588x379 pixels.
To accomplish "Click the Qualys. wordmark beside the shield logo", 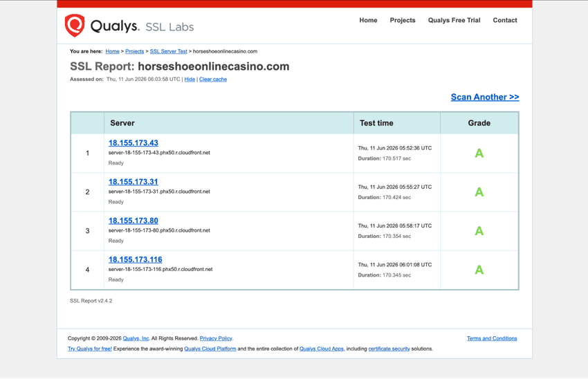I will click(115, 26).
